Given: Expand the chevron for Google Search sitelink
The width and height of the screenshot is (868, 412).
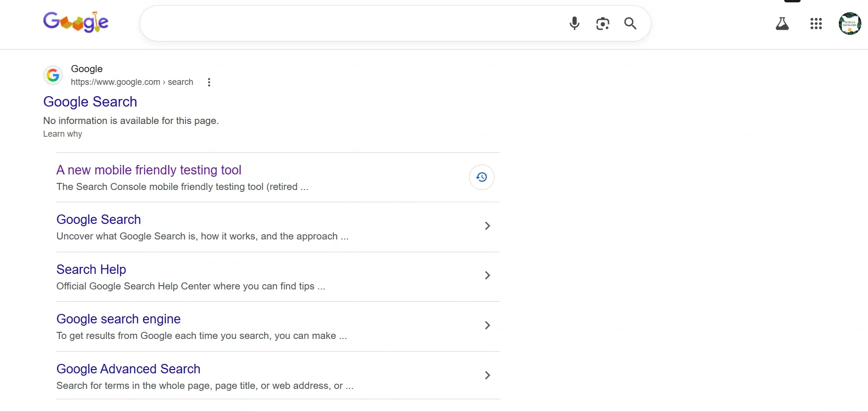Looking at the screenshot, I should click(x=487, y=226).
